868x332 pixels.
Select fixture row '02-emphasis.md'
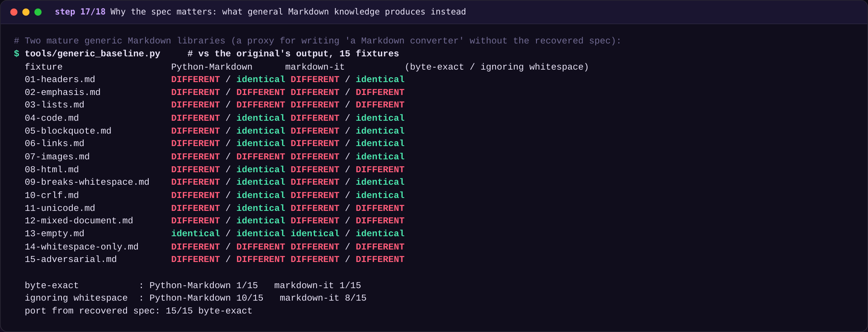click(215, 92)
